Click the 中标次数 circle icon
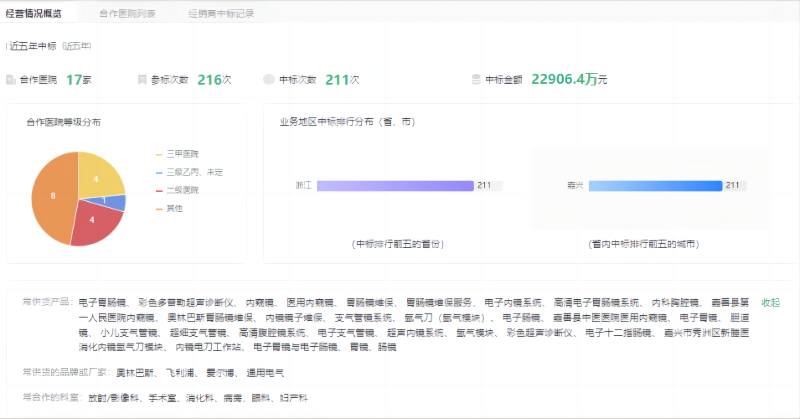800x419 pixels. tap(269, 80)
